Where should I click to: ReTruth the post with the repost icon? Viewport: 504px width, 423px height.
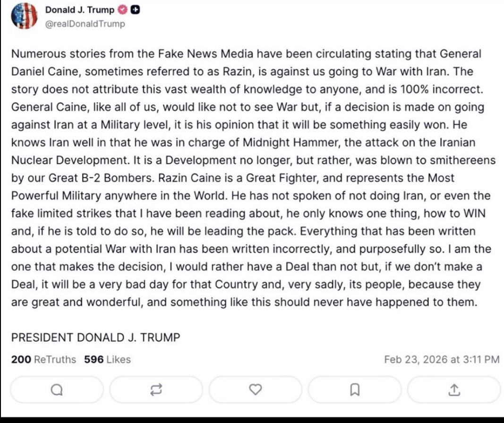[155, 389]
